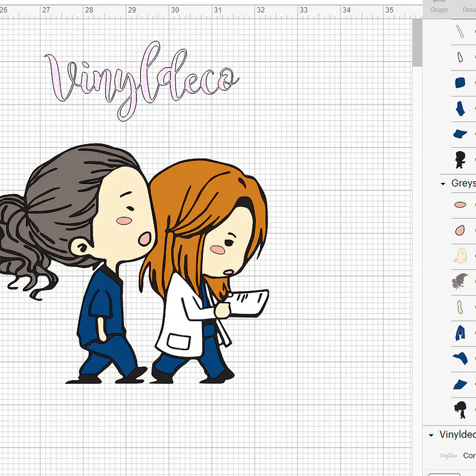Click ruler mark 33
Screen dimensions: 476x476
click(303, 10)
